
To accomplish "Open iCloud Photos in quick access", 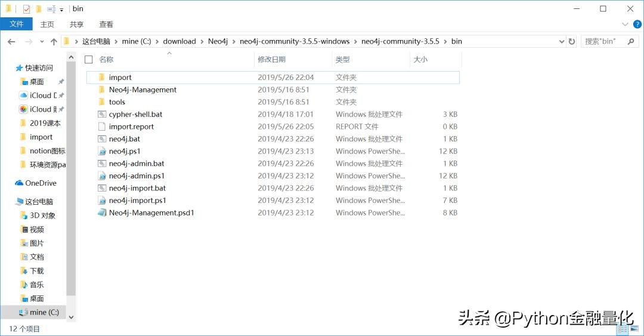I will (38, 109).
